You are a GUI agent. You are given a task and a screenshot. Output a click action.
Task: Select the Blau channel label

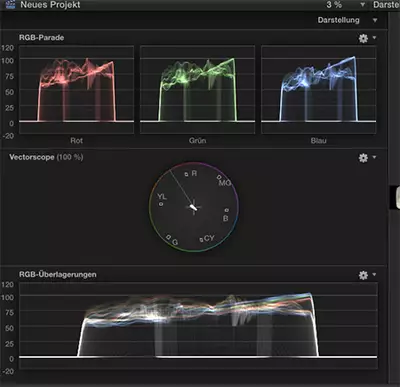click(318, 140)
